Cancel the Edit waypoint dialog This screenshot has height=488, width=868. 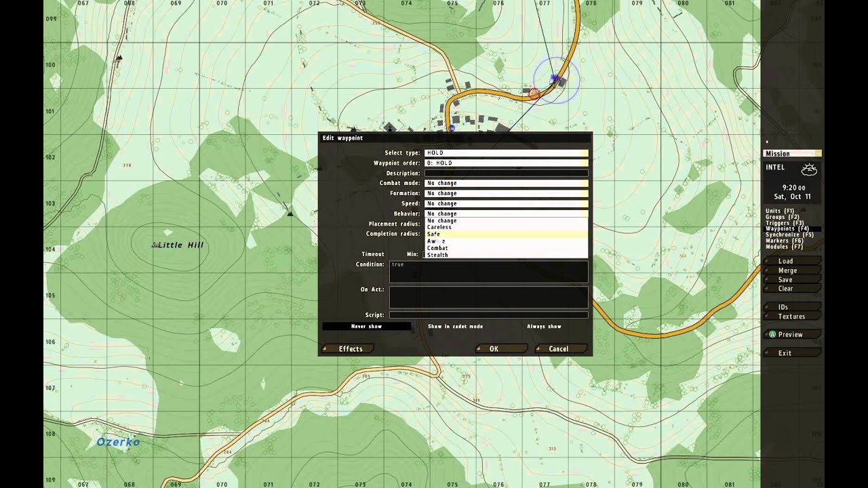click(x=561, y=349)
